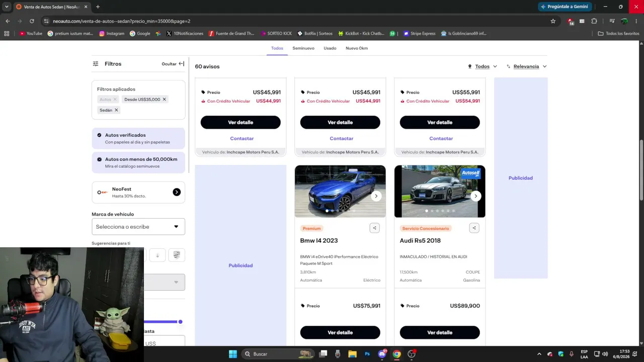The height and width of the screenshot is (362, 644).
Task: Click Ver detalle for Bmw I4 2023
Action: click(x=340, y=332)
